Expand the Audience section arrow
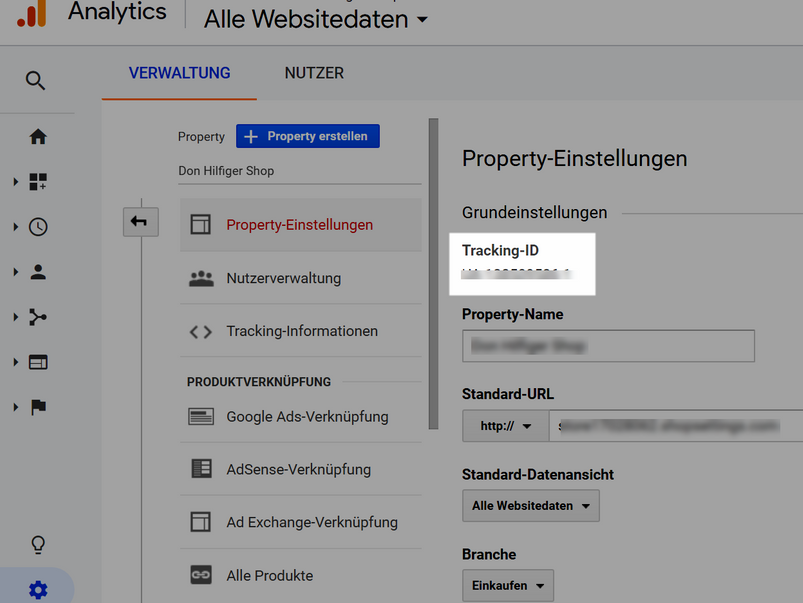This screenshot has width=803, height=603. (x=15, y=272)
